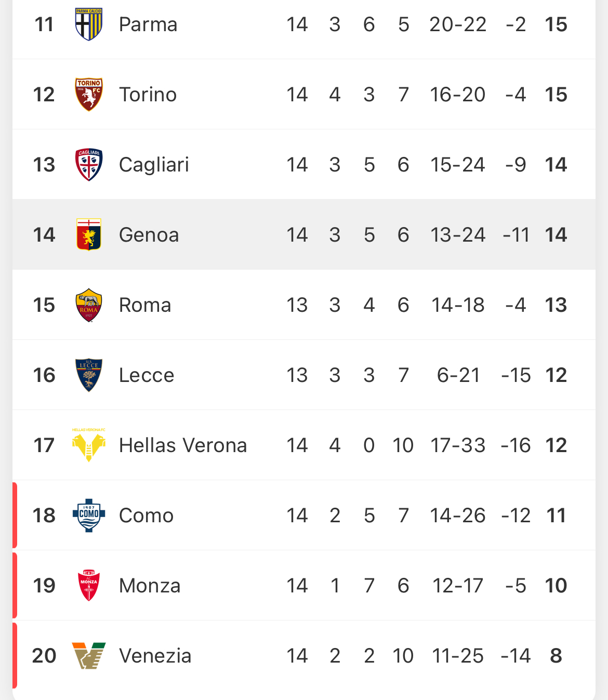Image resolution: width=608 pixels, height=700 pixels.
Task: Tap the Venezia team name
Action: (x=155, y=656)
